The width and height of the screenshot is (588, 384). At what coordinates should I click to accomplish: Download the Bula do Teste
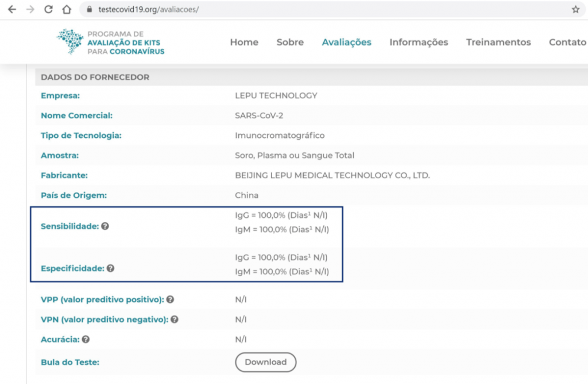265,362
